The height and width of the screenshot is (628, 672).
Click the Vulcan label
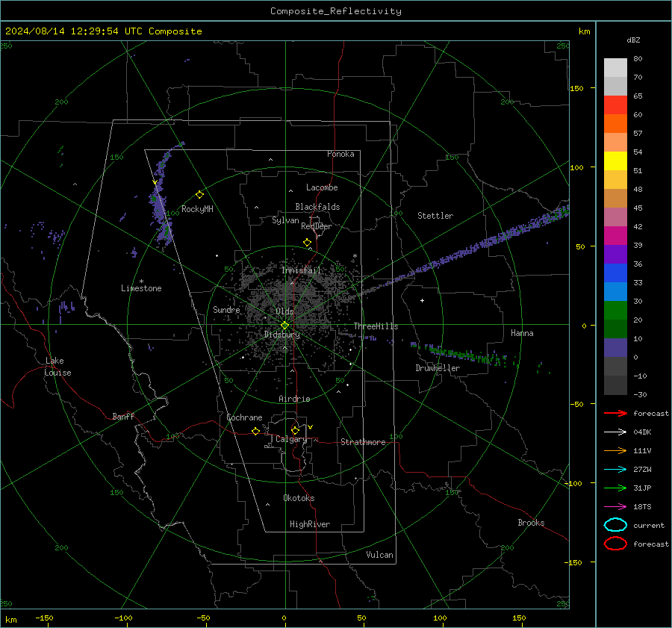coord(379,555)
